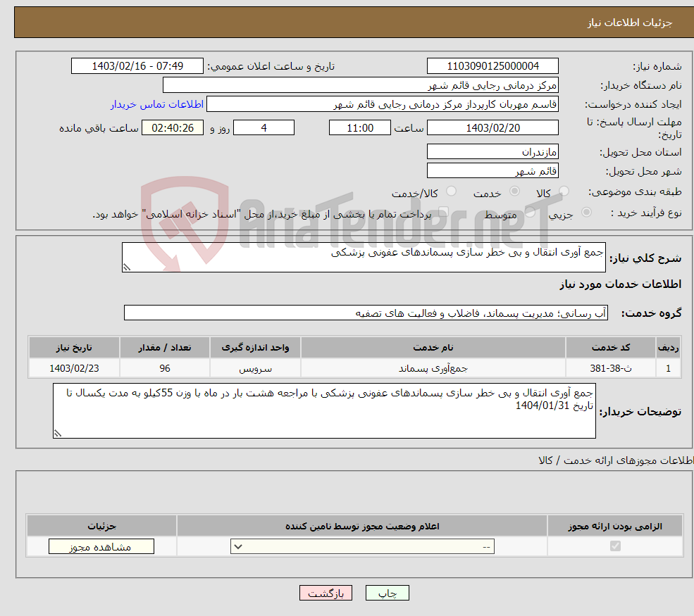Click the announcement date field 1403/02/16
694x616 pixels.
pos(137,66)
